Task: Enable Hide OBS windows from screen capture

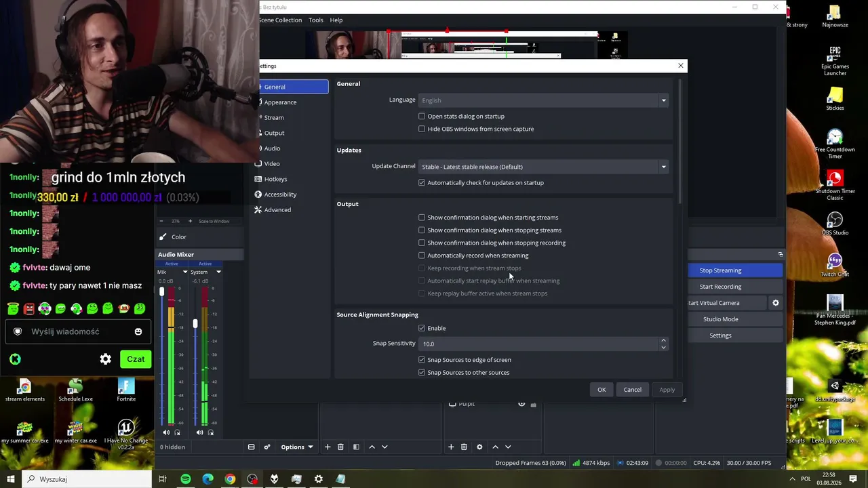Action: (422, 129)
